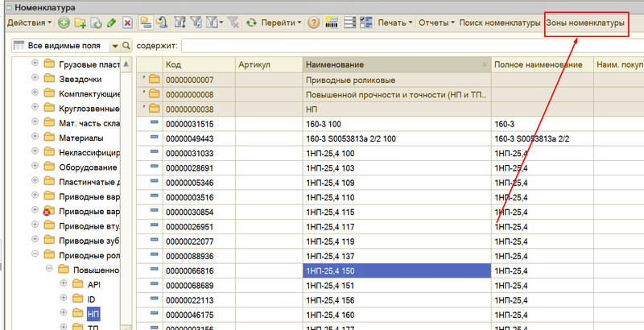Toggle the hierarchical view icon
Screen dimensions: 644x330
pyautogui.click(x=146, y=23)
